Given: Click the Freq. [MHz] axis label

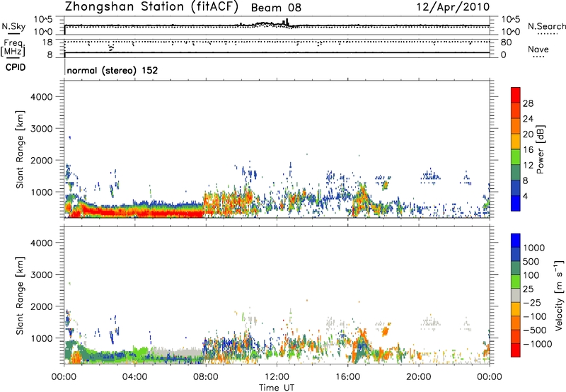Looking at the screenshot, I should 13,47.
